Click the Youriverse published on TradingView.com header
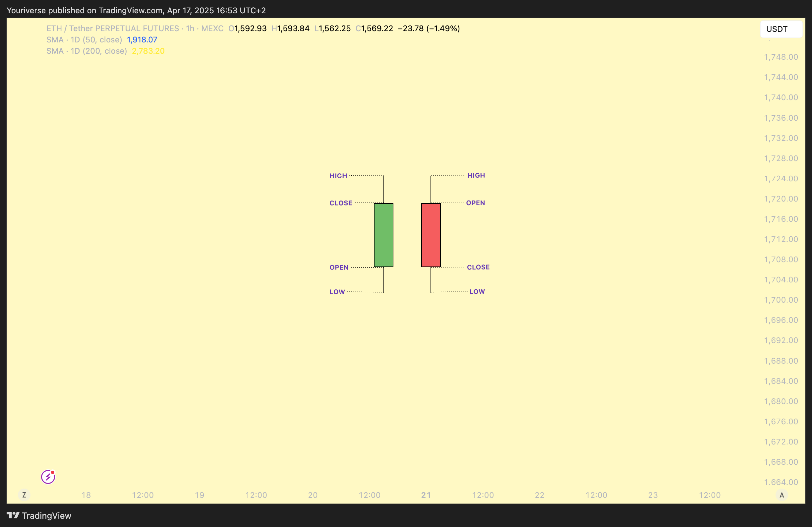 coord(136,11)
